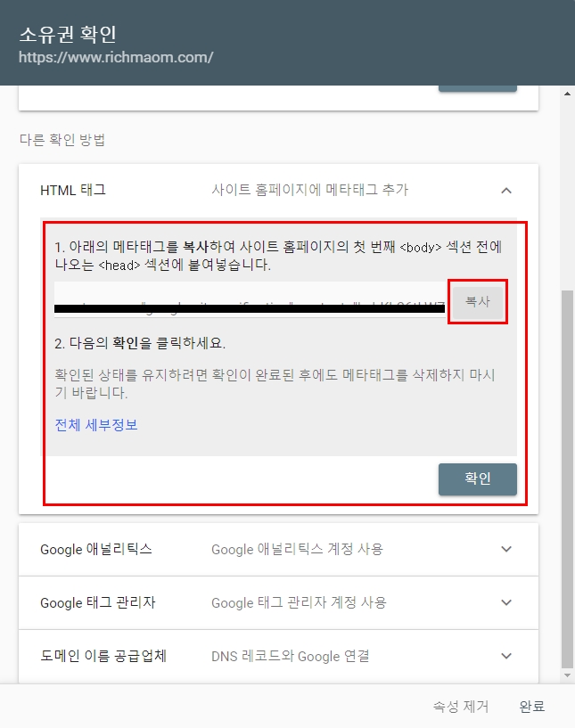
Task: Collapse the HTML 태그 section chevron
Action: point(506,191)
